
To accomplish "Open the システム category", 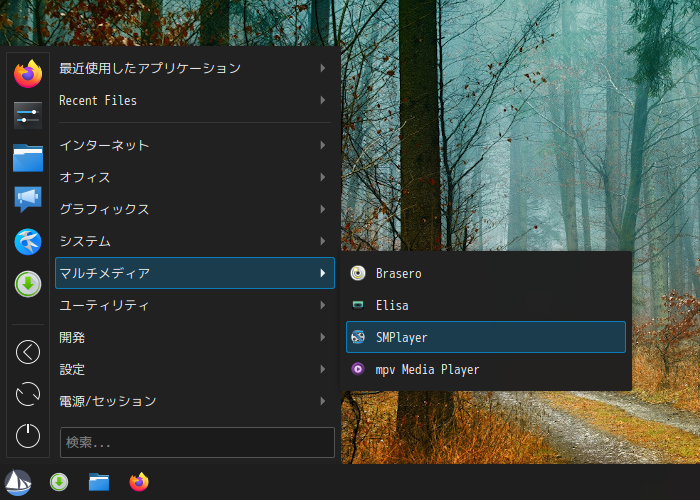I will [x=195, y=241].
